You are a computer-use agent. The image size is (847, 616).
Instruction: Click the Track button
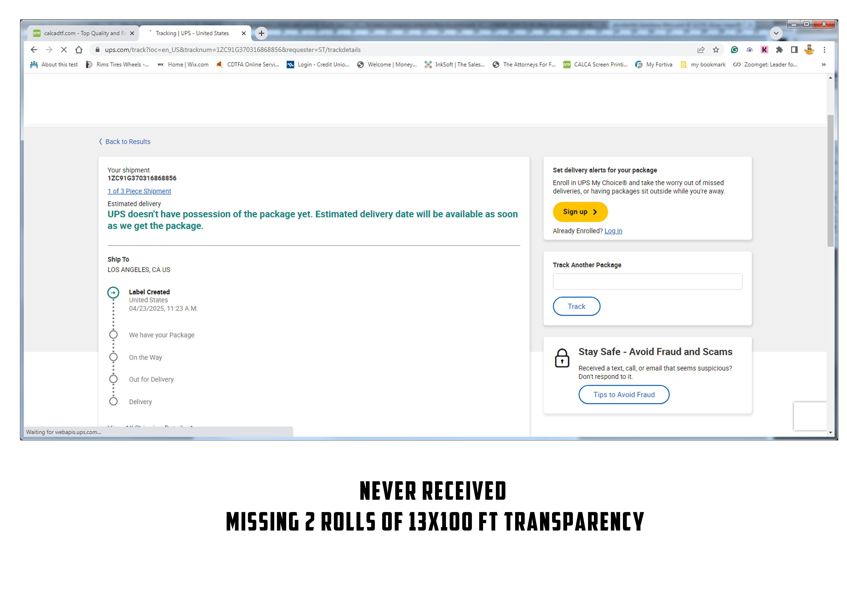(x=576, y=306)
